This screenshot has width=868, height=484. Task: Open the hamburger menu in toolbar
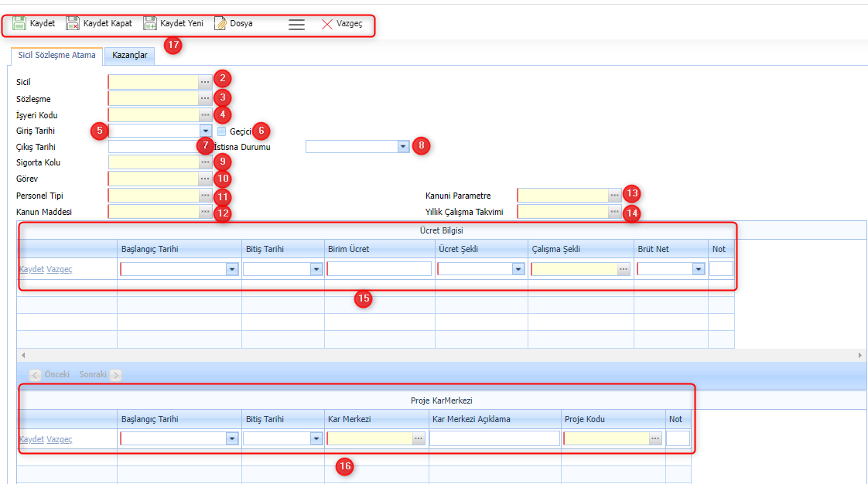pyautogui.click(x=296, y=25)
